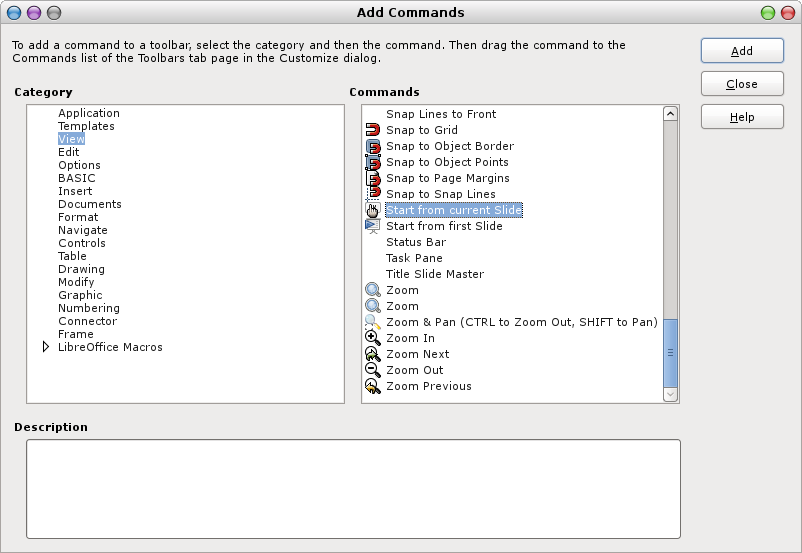Select the Format category
The image size is (802, 553).
tap(78, 217)
